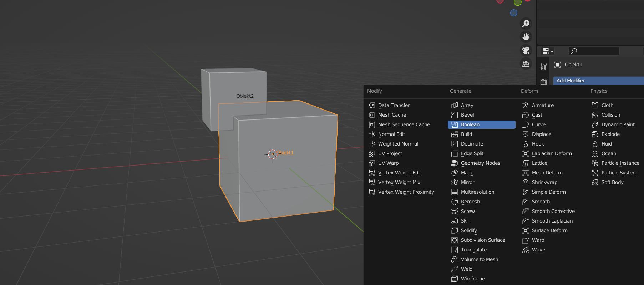The width and height of the screenshot is (644, 285).
Task: Add the Mirror modifier
Action: coord(467,182)
